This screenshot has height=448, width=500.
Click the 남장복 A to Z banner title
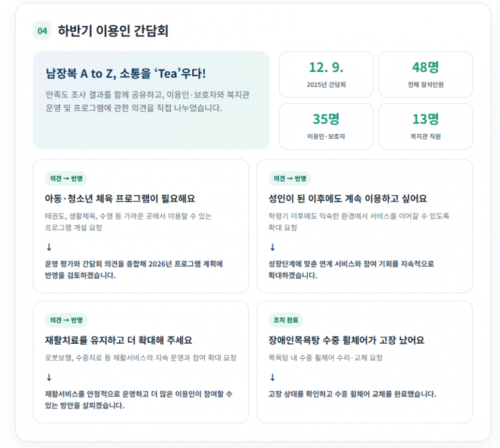(126, 74)
